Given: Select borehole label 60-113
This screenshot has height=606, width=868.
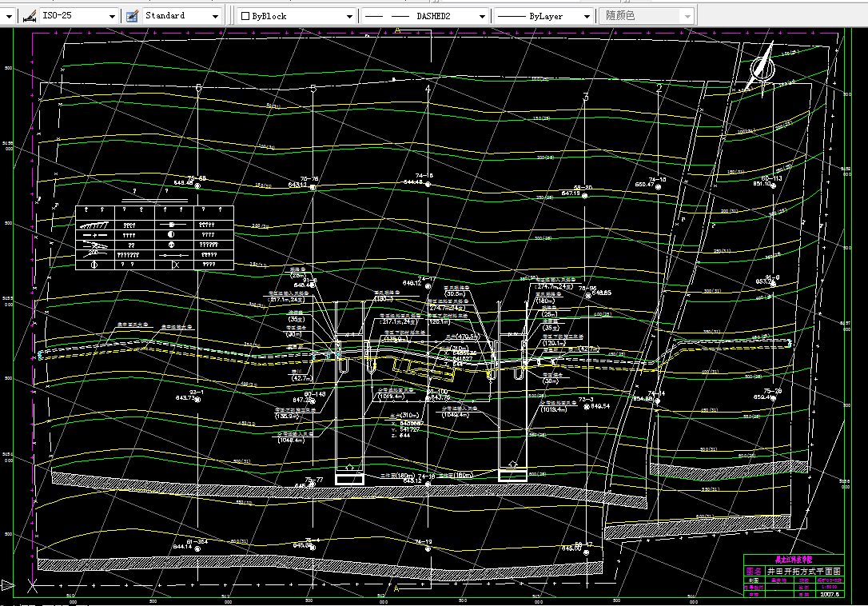Looking at the screenshot, I should (x=772, y=178).
